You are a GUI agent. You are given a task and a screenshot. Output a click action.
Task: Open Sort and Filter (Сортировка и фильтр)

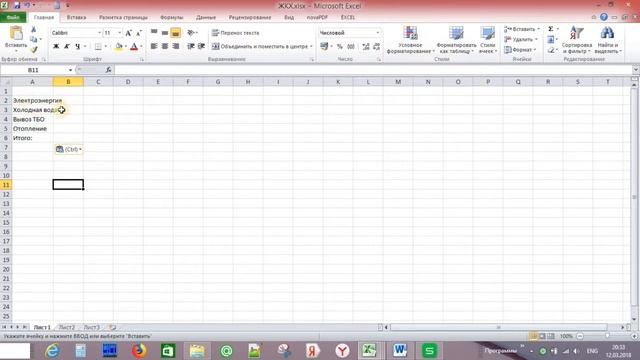(576, 40)
